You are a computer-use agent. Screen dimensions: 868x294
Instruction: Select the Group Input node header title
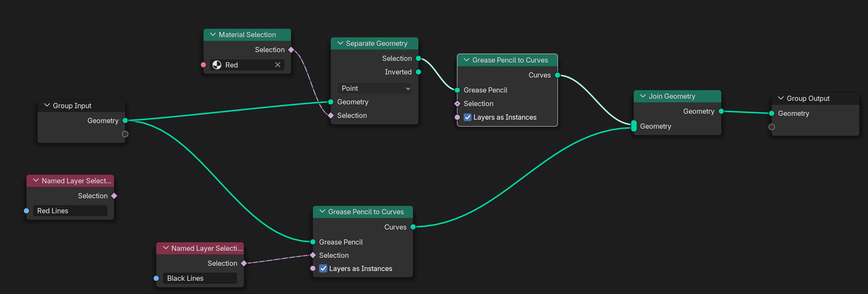click(x=72, y=106)
